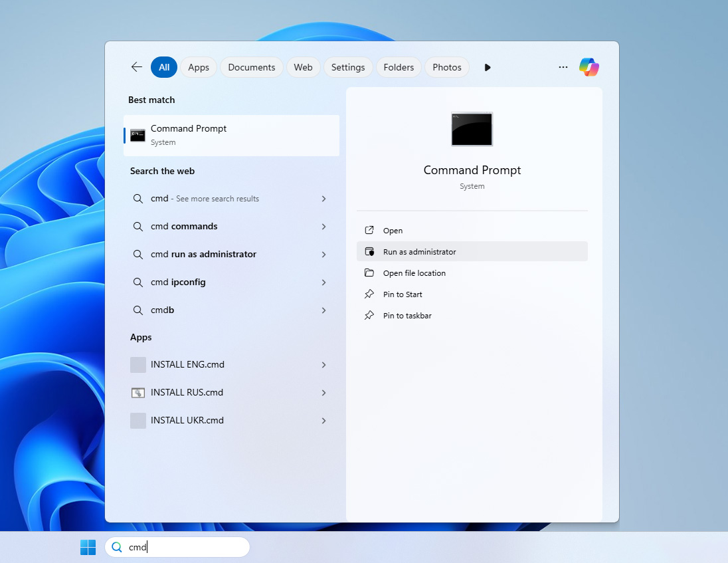The image size is (728, 563).
Task: Select Pin to taskbar action
Action: (x=406, y=315)
